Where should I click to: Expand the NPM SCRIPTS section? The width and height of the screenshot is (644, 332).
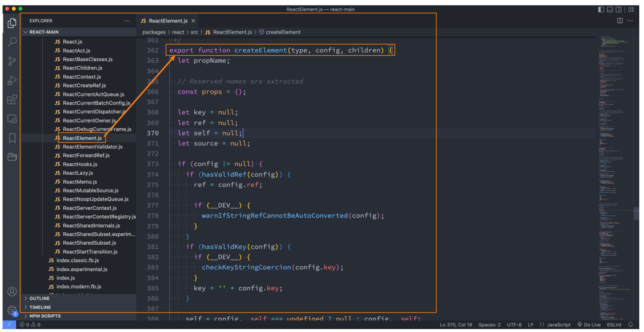click(x=79, y=316)
